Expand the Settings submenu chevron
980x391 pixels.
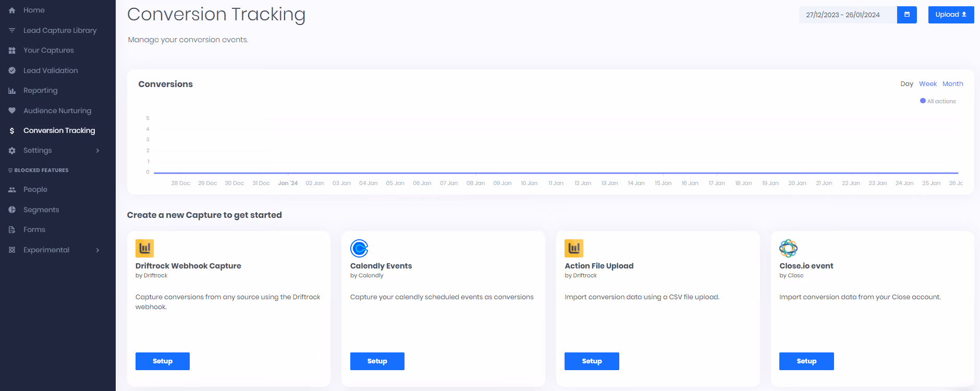(97, 151)
